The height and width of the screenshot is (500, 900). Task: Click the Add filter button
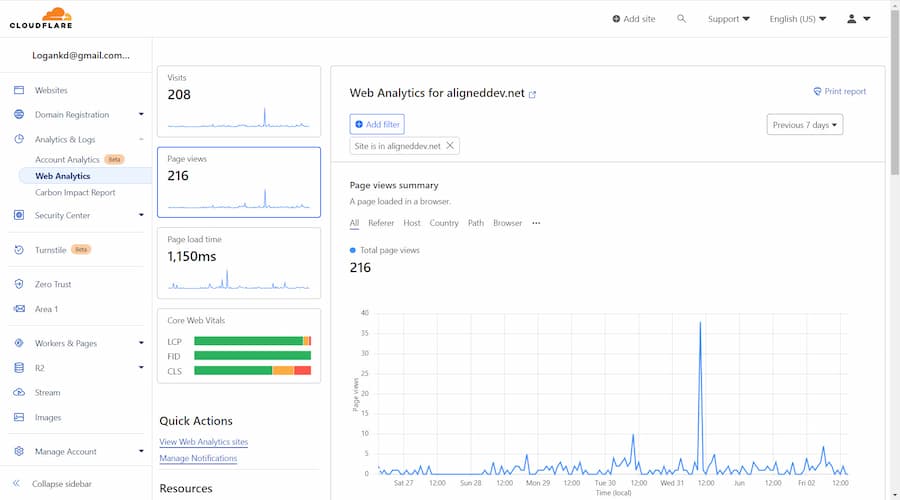[377, 124]
